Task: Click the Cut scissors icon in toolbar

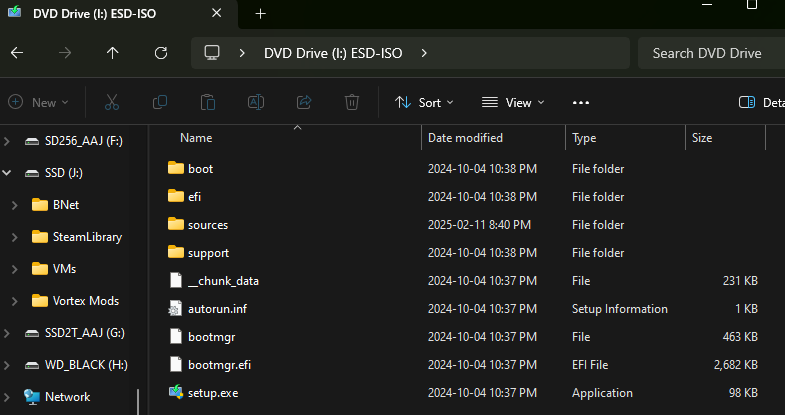Action: (x=112, y=102)
